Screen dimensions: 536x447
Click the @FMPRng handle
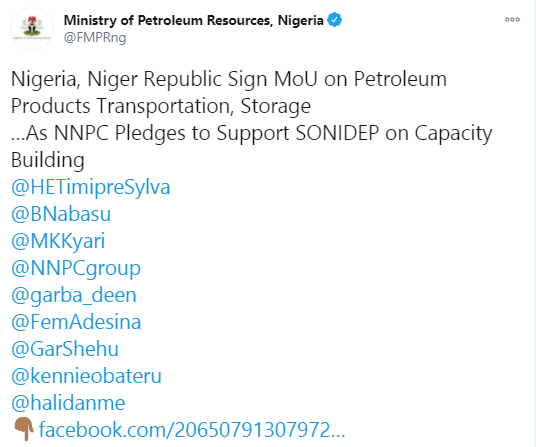click(x=95, y=37)
